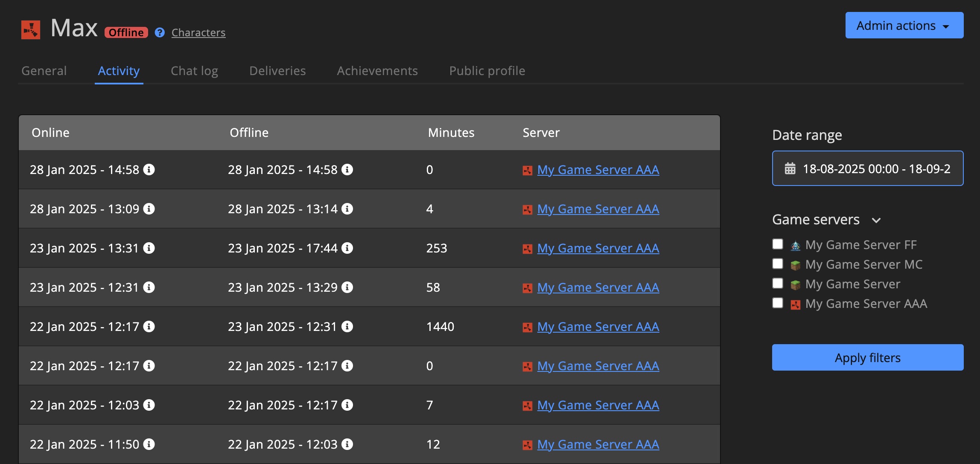Open the date range picker field

tap(875, 168)
